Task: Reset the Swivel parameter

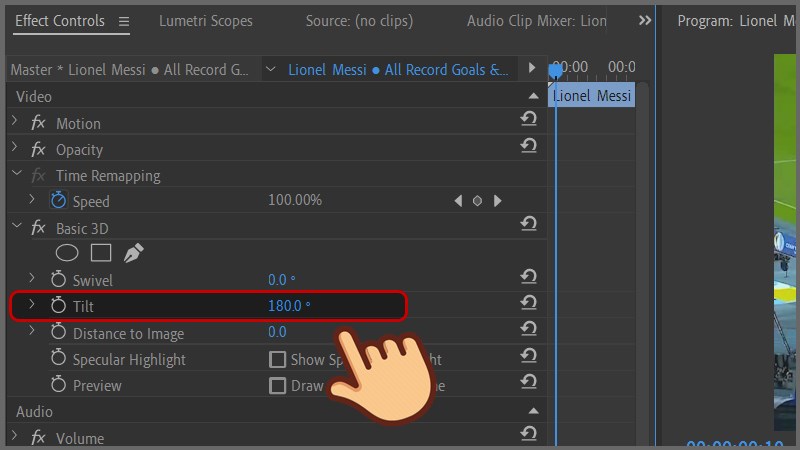Action: 529,277
